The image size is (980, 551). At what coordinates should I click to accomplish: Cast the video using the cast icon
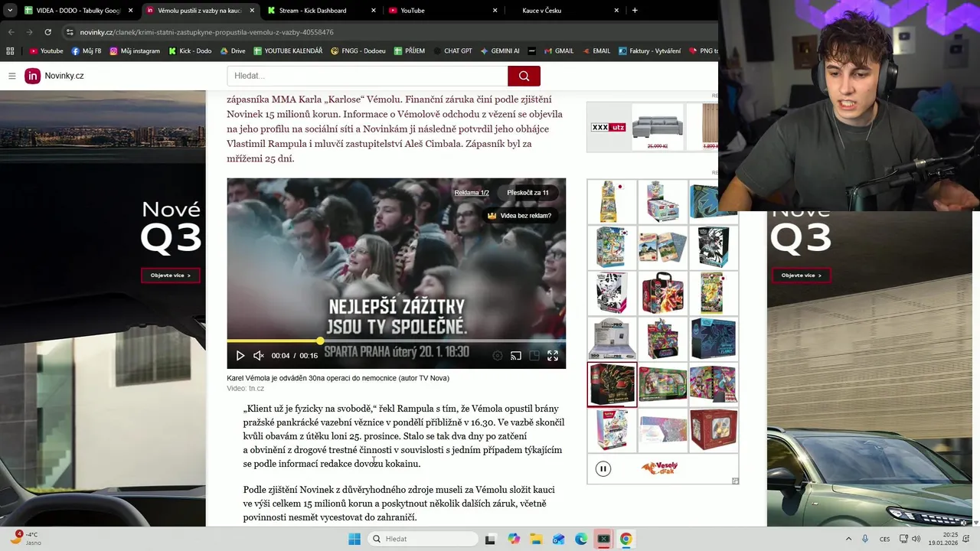[516, 356]
